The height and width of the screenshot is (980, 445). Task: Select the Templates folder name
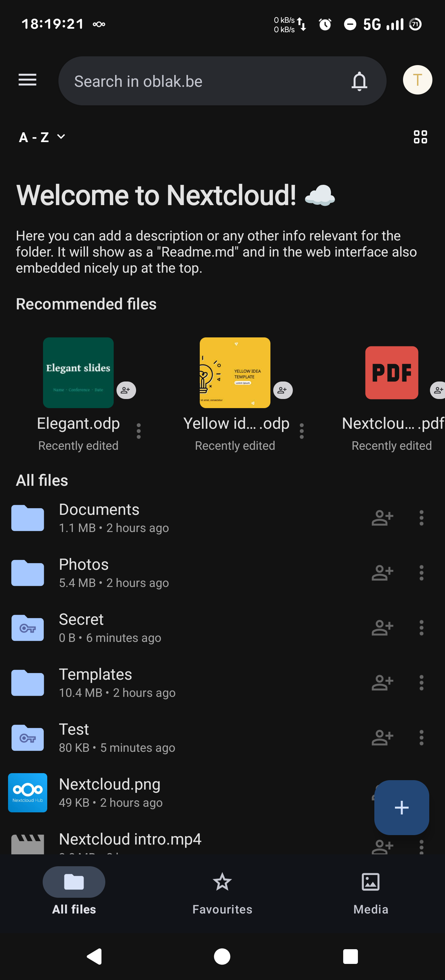pos(95,674)
